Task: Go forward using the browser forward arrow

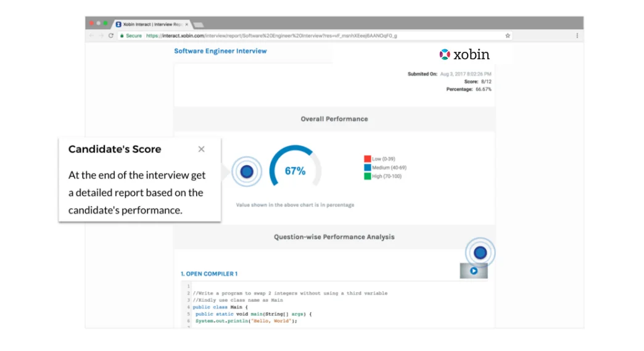Action: click(101, 36)
